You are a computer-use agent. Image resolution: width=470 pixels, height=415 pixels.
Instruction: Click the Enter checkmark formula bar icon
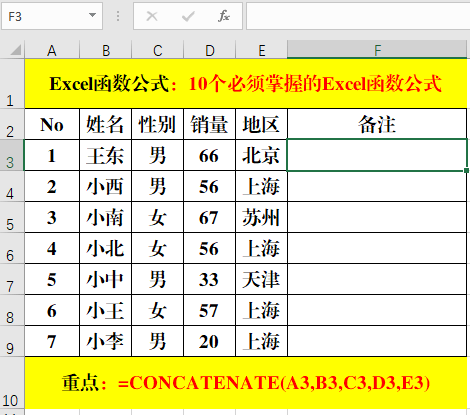(188, 16)
